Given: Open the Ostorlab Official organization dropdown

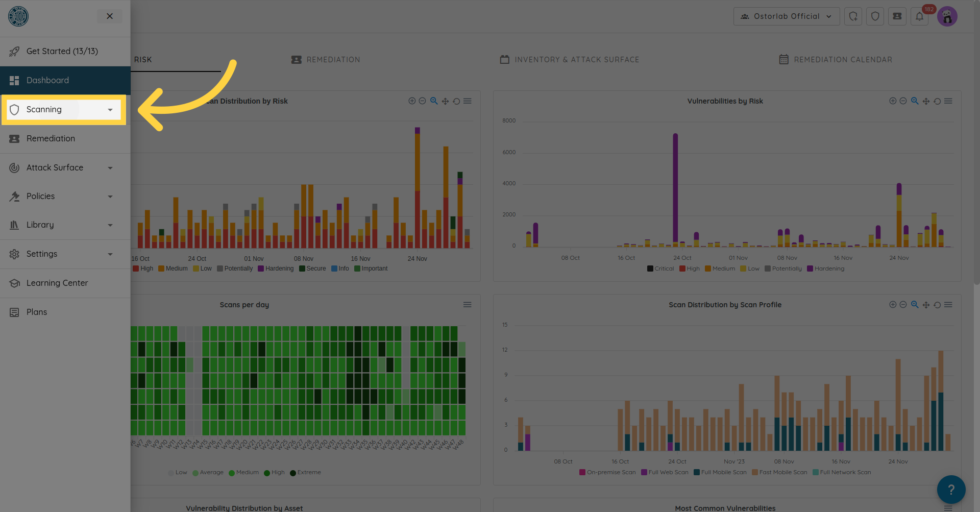Looking at the screenshot, I should coord(786,16).
